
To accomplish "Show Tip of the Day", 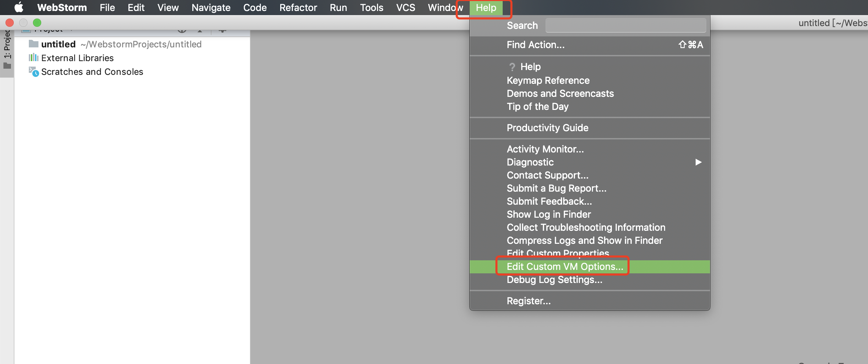I will coord(590,106).
